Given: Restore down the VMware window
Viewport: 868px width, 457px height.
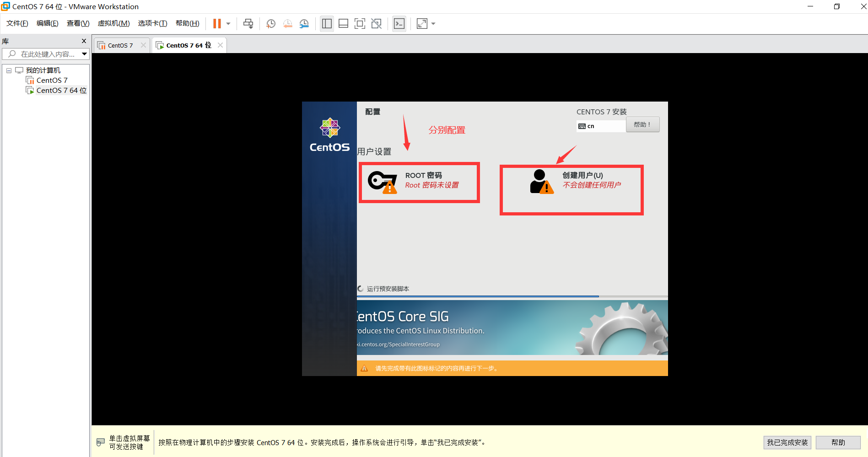Looking at the screenshot, I should [837, 6].
